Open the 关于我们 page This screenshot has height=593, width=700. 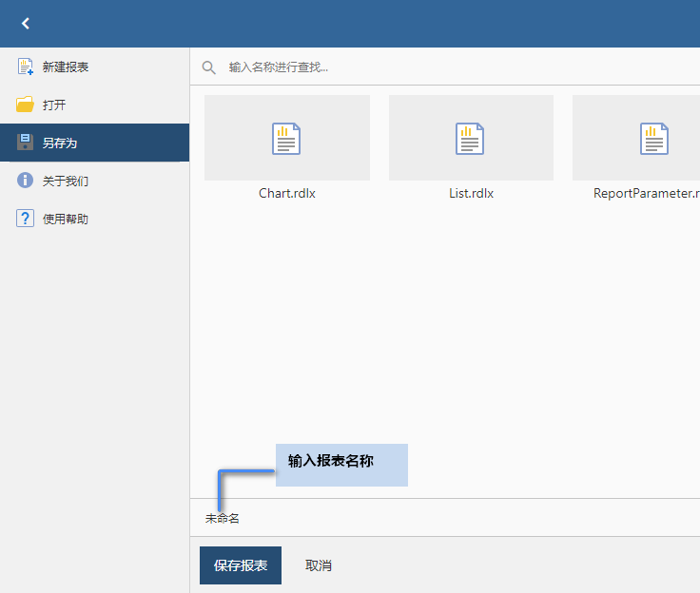[x=66, y=182]
